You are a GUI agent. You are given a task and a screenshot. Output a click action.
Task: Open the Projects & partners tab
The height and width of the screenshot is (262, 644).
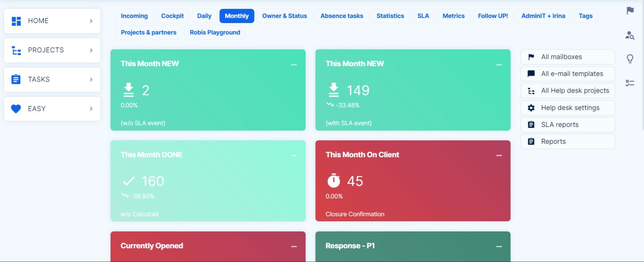pyautogui.click(x=149, y=33)
